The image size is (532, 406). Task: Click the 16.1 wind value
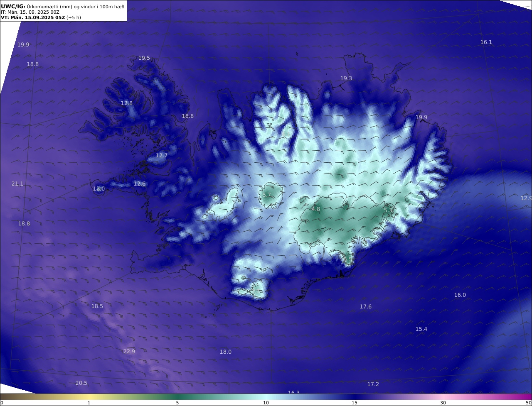point(486,42)
